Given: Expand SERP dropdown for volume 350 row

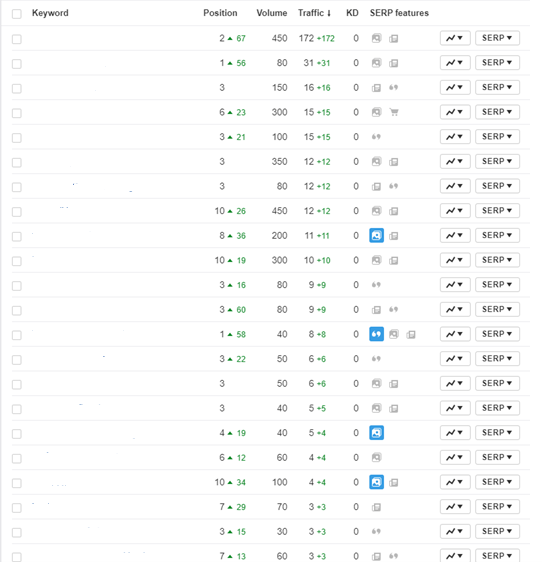Looking at the screenshot, I should [497, 161].
